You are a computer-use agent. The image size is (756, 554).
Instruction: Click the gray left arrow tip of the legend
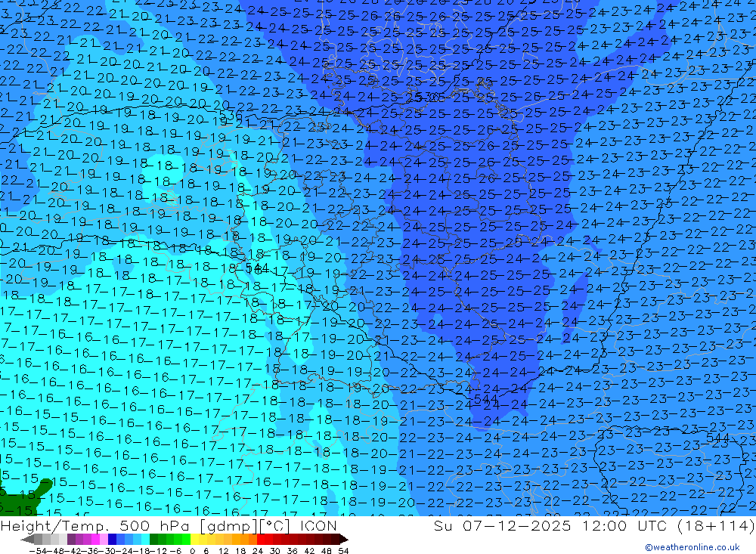tap(27, 540)
